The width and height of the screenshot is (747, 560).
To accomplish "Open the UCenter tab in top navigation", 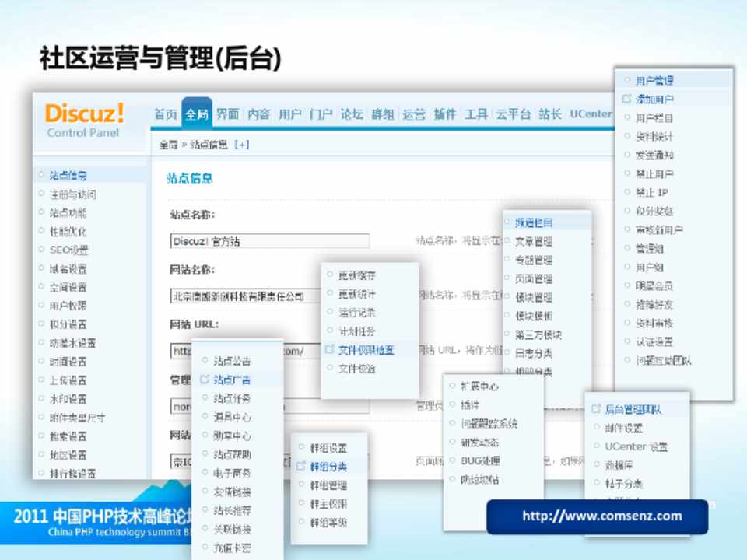I will 590,114.
